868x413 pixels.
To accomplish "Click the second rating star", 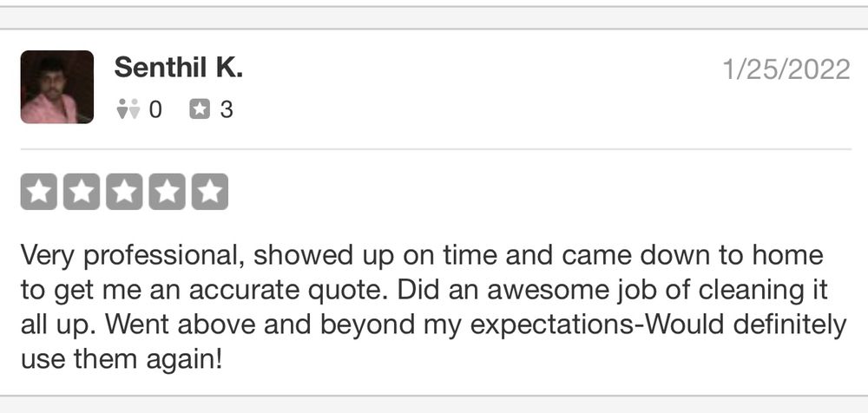I will 82,192.
